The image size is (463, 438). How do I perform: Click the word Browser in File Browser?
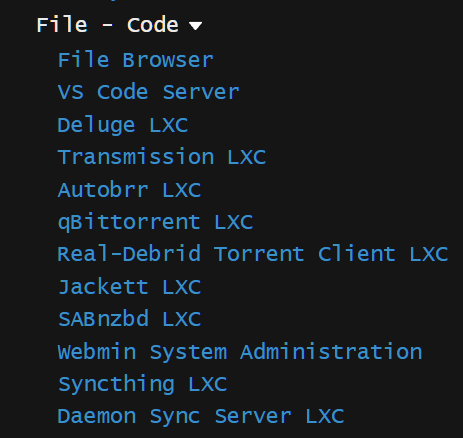tap(168, 60)
